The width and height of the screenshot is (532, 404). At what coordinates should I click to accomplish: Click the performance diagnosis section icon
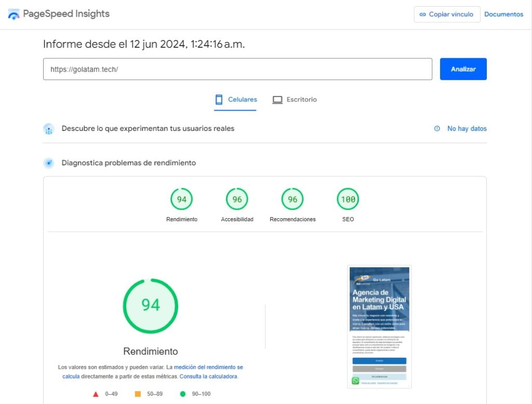click(x=49, y=163)
